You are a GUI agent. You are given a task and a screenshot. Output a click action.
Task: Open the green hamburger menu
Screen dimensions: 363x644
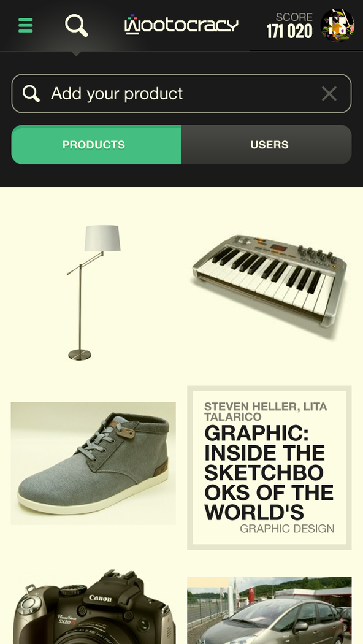(26, 26)
